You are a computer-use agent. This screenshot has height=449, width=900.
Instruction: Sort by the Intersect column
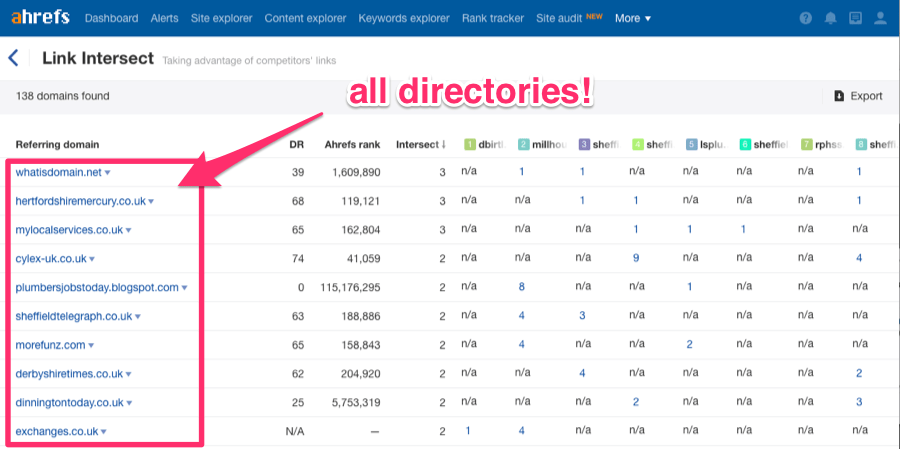coord(420,144)
